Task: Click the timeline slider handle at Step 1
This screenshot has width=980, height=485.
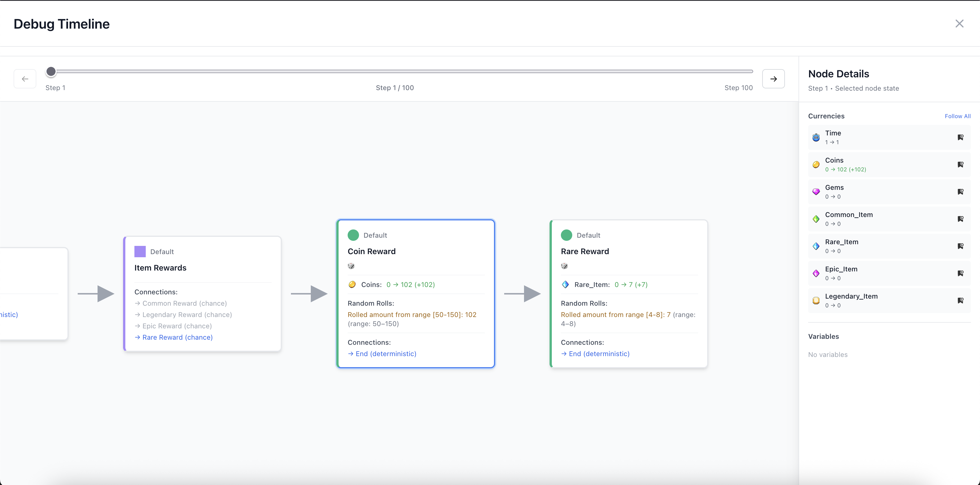Action: coord(51,71)
